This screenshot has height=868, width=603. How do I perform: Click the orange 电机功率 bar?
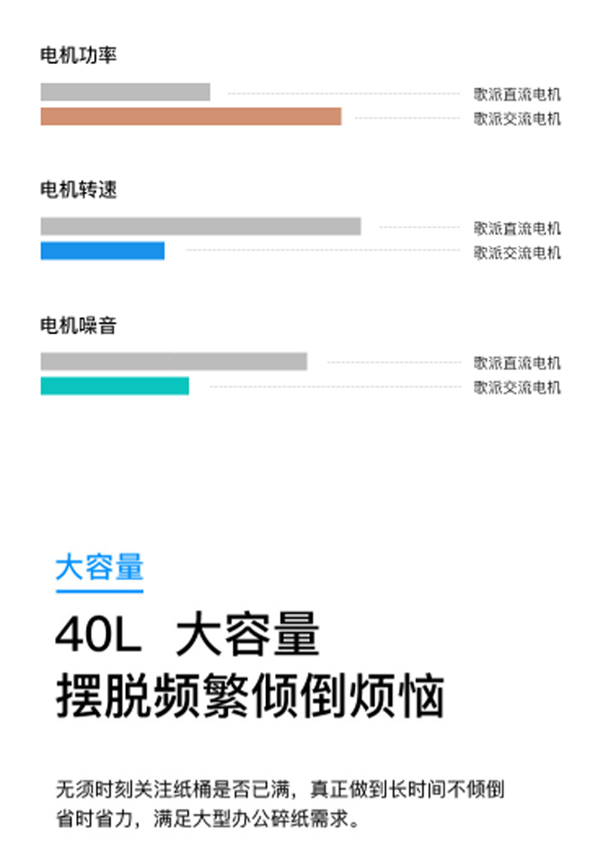tap(191, 117)
